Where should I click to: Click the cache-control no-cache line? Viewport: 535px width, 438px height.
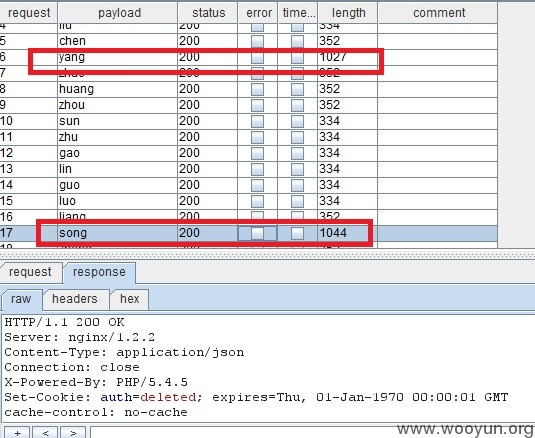[96, 412]
